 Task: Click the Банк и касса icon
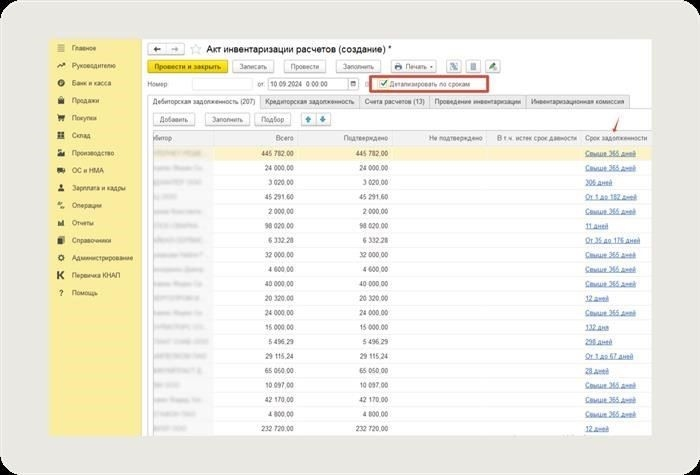coord(61,83)
